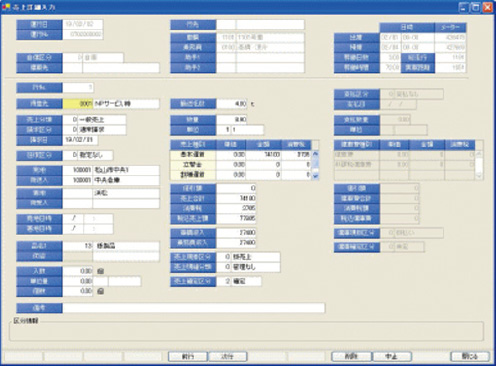Click the long 備考 remarks field

(x=194, y=308)
